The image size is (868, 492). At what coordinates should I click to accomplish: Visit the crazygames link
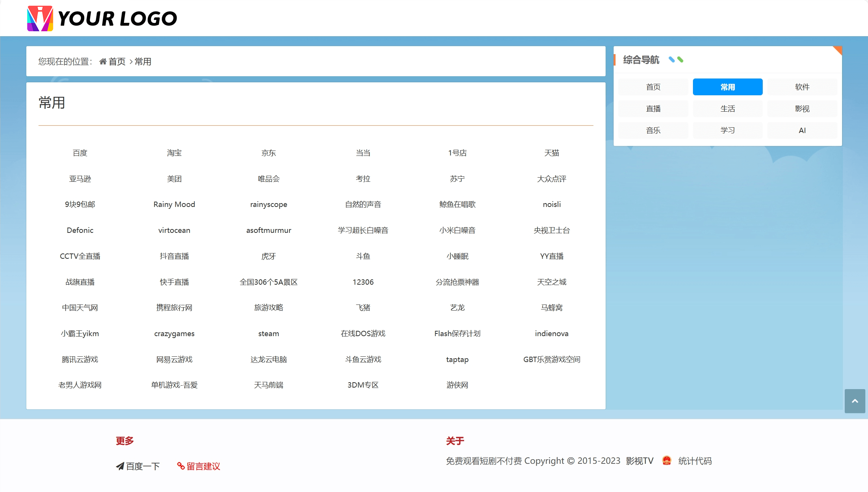[174, 333]
